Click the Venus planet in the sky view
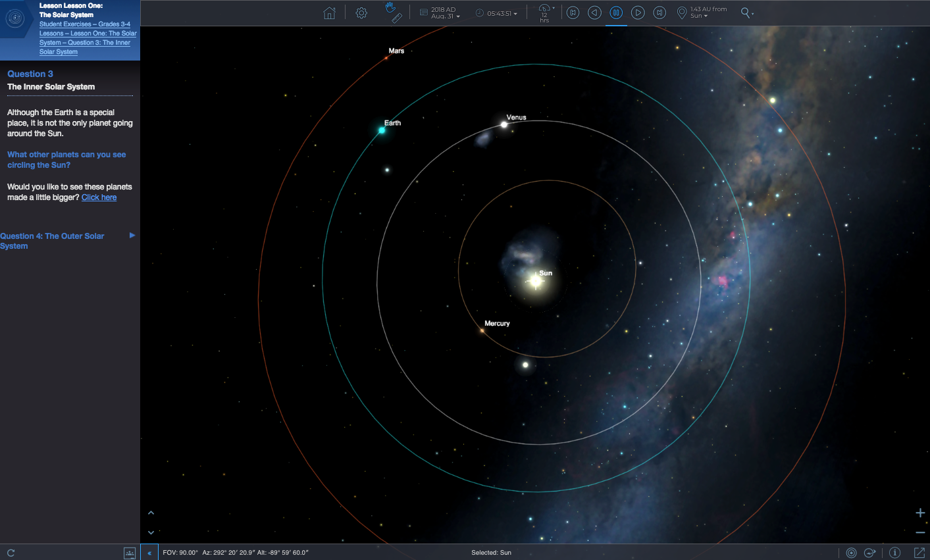This screenshot has width=930, height=560. [x=504, y=124]
